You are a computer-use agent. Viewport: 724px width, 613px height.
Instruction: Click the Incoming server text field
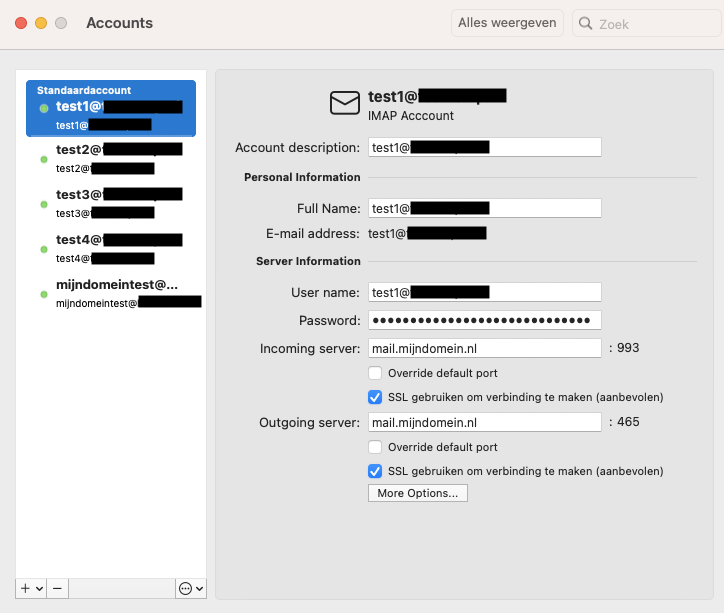(485, 348)
